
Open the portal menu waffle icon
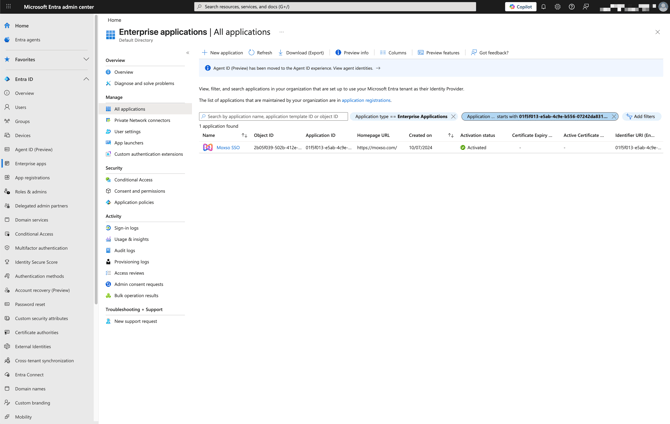click(8, 7)
